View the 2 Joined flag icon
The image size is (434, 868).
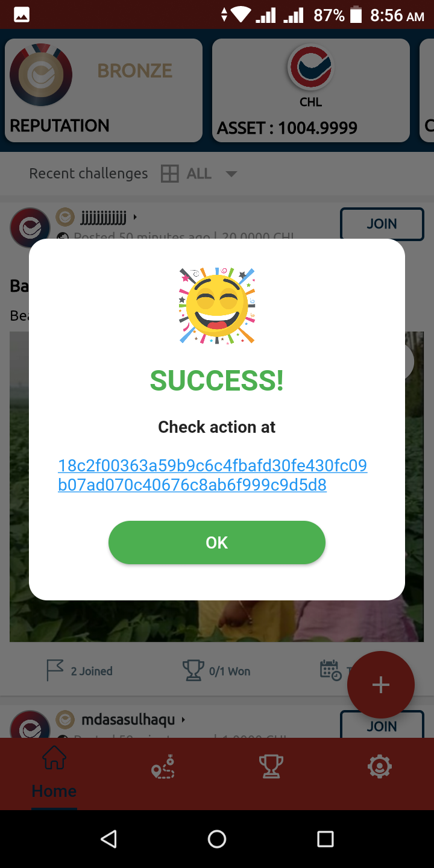pyautogui.click(x=55, y=670)
